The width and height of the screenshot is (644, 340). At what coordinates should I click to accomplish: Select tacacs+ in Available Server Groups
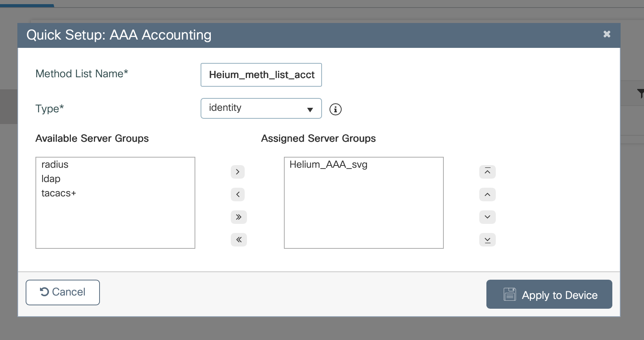tap(58, 193)
